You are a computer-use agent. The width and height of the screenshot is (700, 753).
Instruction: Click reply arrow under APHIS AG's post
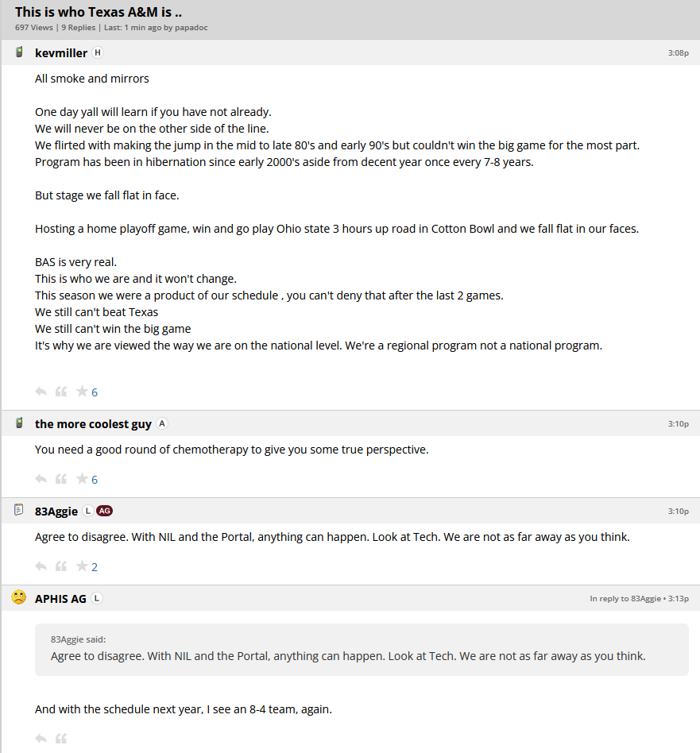41,739
